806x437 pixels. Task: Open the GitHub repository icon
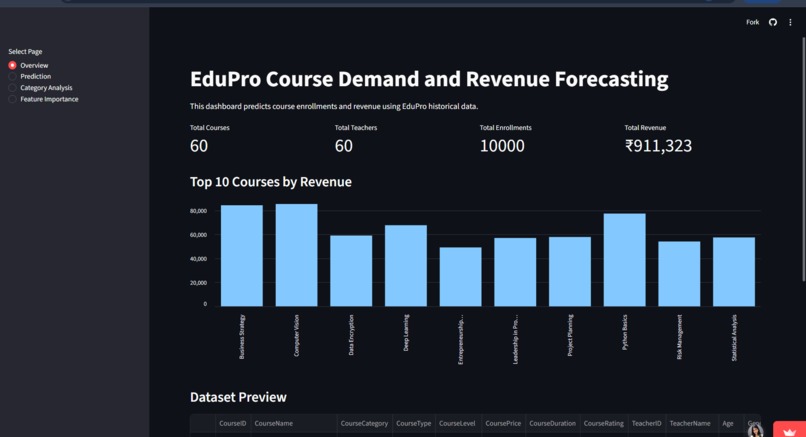tap(773, 22)
